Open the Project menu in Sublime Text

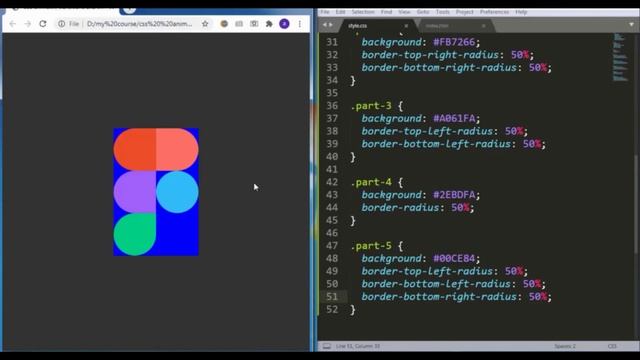click(464, 12)
